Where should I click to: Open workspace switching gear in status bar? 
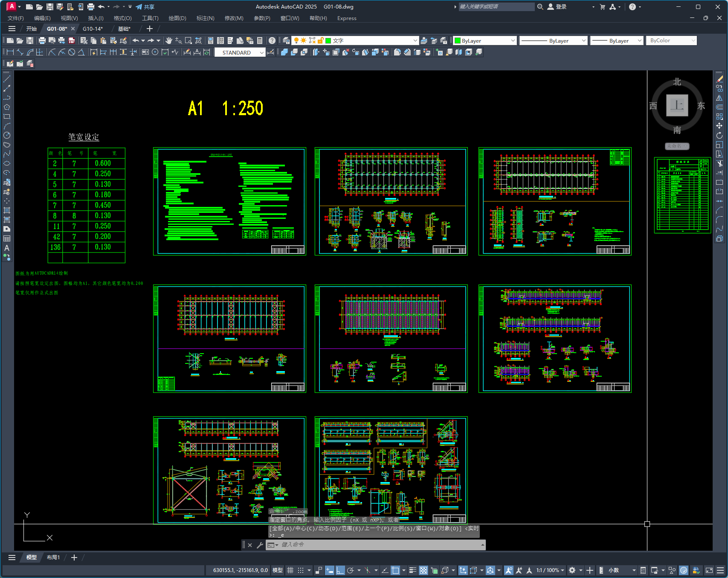(572, 570)
